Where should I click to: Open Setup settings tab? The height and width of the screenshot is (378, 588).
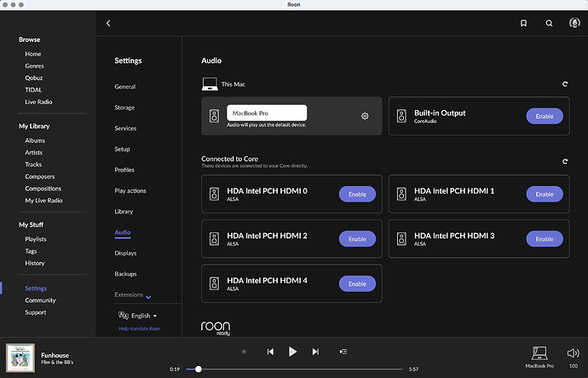(122, 149)
